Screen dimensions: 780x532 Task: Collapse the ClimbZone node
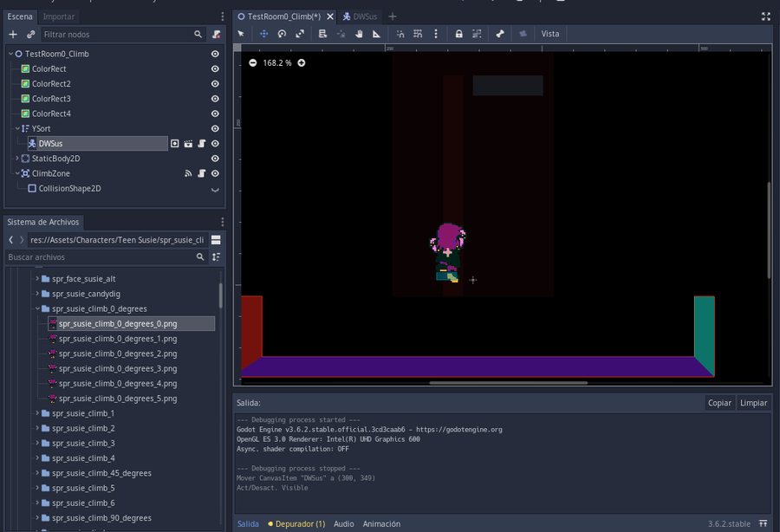coord(17,173)
